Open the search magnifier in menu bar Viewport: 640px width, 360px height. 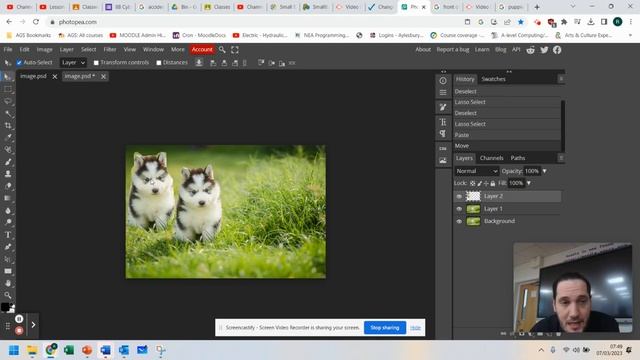click(222, 49)
